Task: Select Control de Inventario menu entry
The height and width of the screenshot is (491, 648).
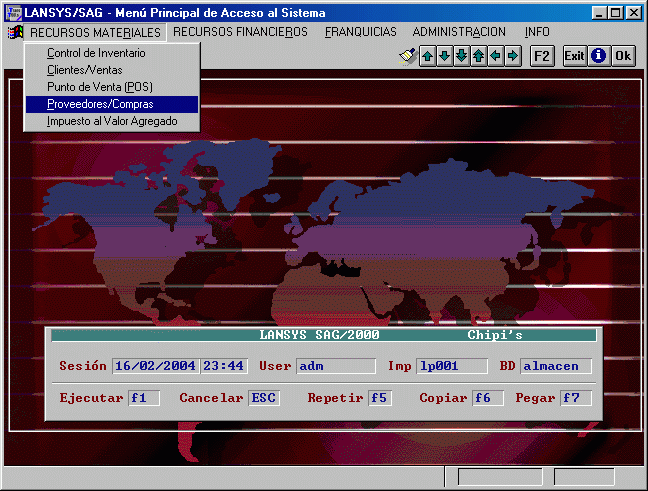Action: tap(112, 53)
